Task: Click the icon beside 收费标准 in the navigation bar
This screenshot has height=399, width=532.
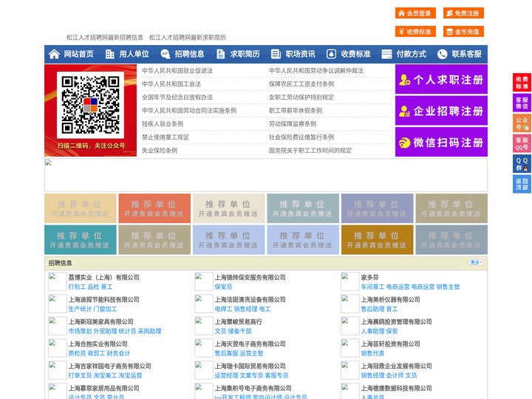Action: [x=331, y=54]
